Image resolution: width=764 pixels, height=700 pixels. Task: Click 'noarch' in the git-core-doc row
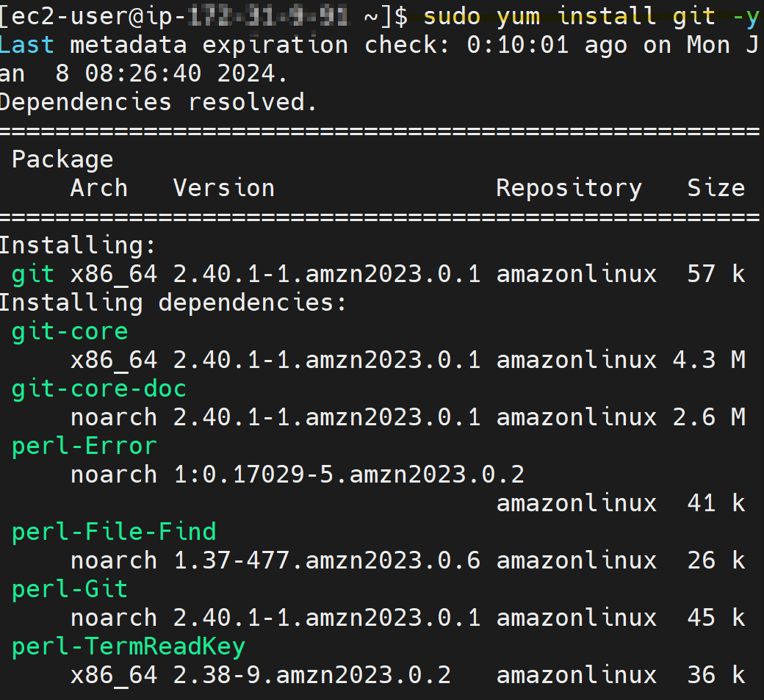[x=114, y=418]
